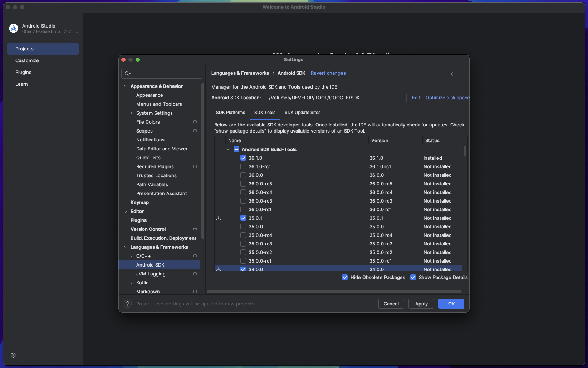Toggle Hide Obsolete Packages checkbox
Viewport: 588px width, 368px height.
(345, 278)
